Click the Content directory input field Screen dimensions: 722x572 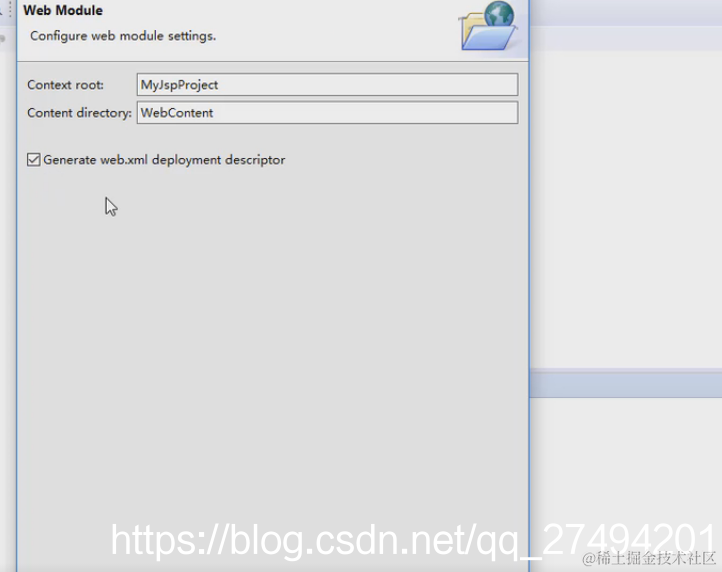pyautogui.click(x=327, y=113)
